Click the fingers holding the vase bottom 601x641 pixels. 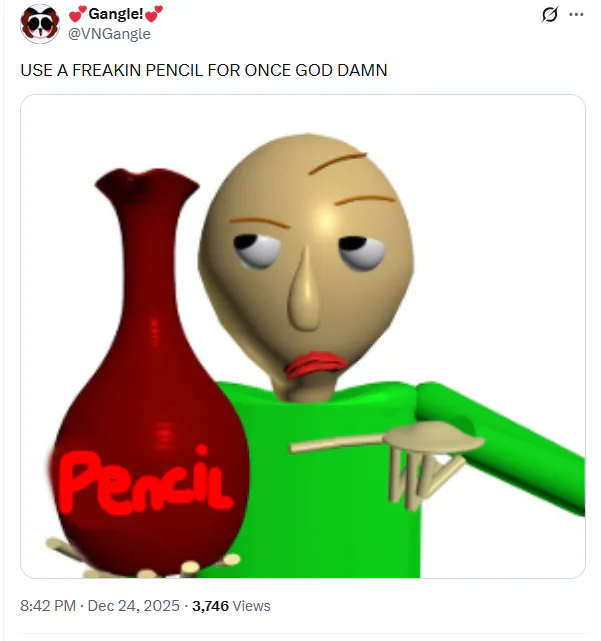coord(143,562)
